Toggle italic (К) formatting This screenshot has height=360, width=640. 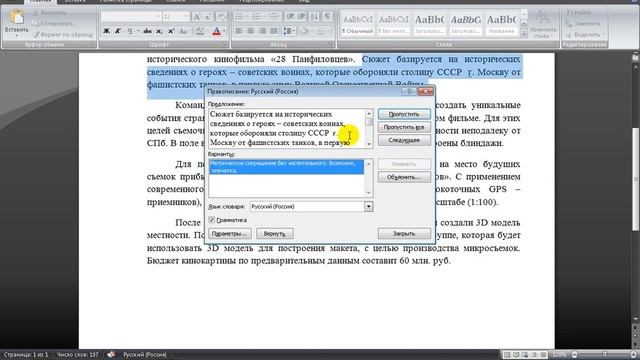[118, 31]
